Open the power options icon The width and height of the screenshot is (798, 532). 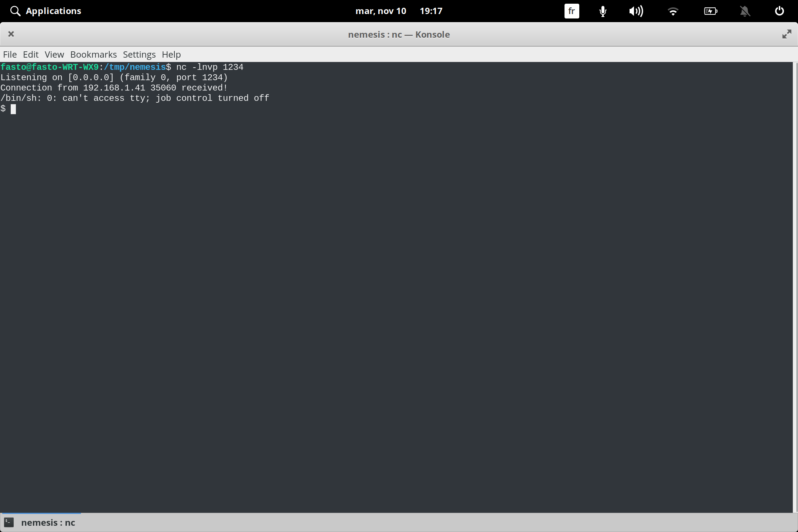coord(779,11)
